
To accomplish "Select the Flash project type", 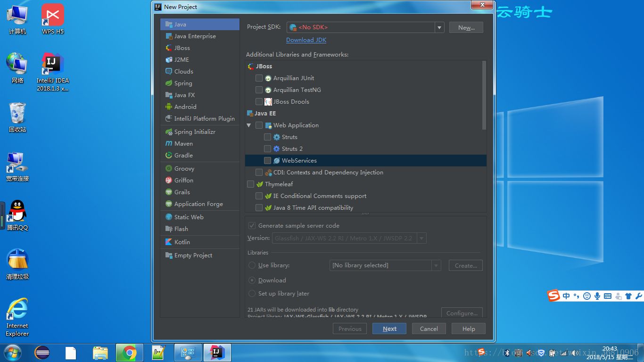I will point(200,229).
